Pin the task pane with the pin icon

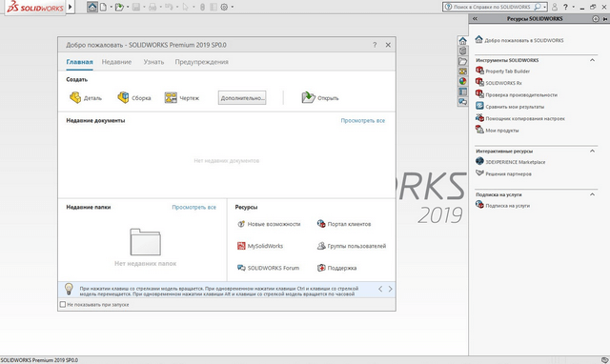pos(605,19)
